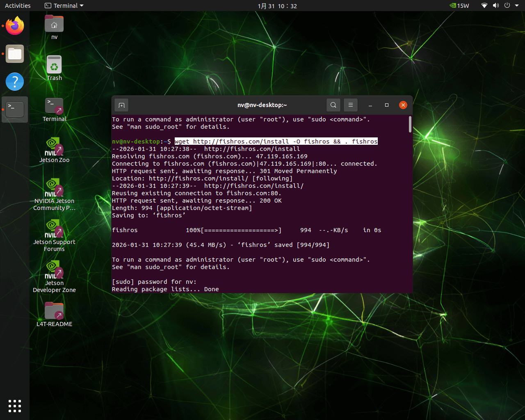Viewport: 525px width, 420px height.
Task: Open the Files app in the dock
Action: [x=15, y=54]
